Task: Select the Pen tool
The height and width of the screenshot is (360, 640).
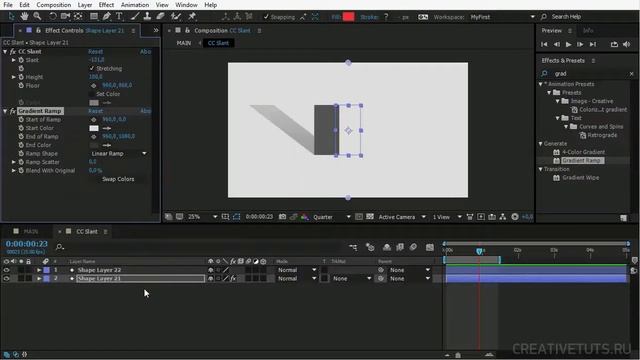Action: point(107,16)
